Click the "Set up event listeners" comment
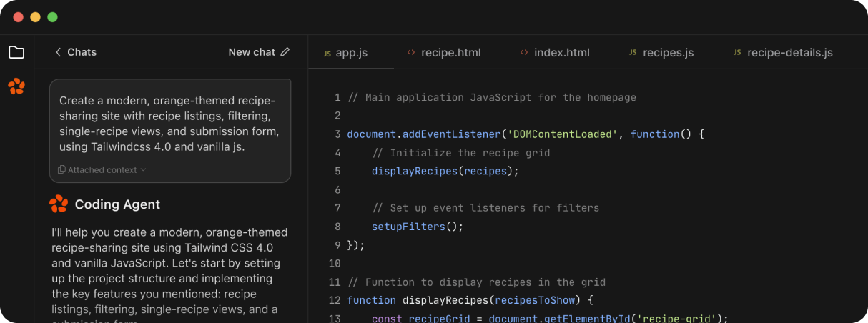Screen dimensions: 868x323 (485, 209)
